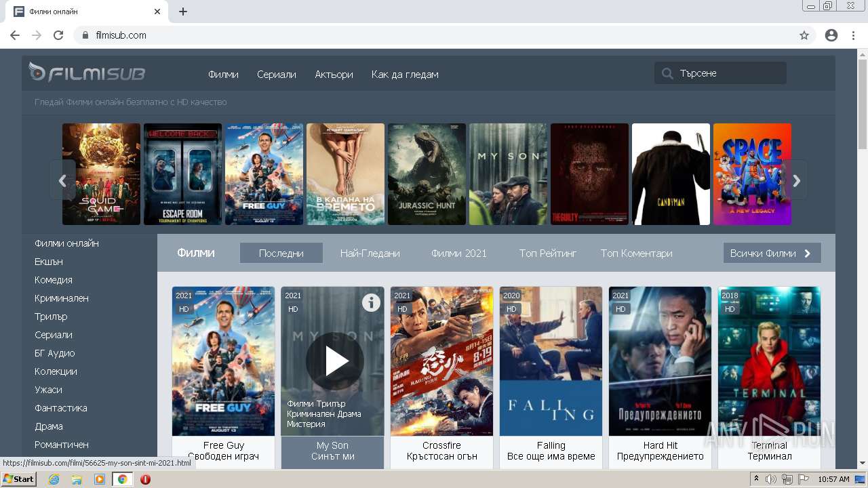This screenshot has width=868, height=488.
Task: Open Candyman carousel poster
Action: pos(671,174)
